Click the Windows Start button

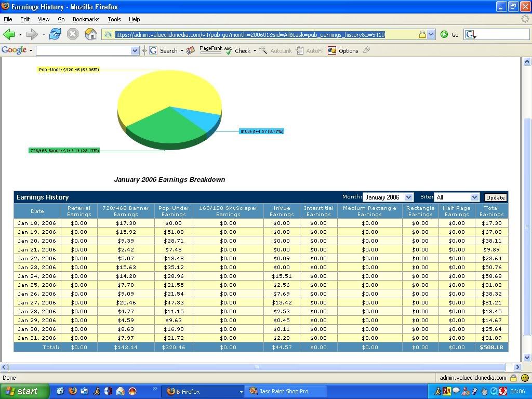(25, 391)
